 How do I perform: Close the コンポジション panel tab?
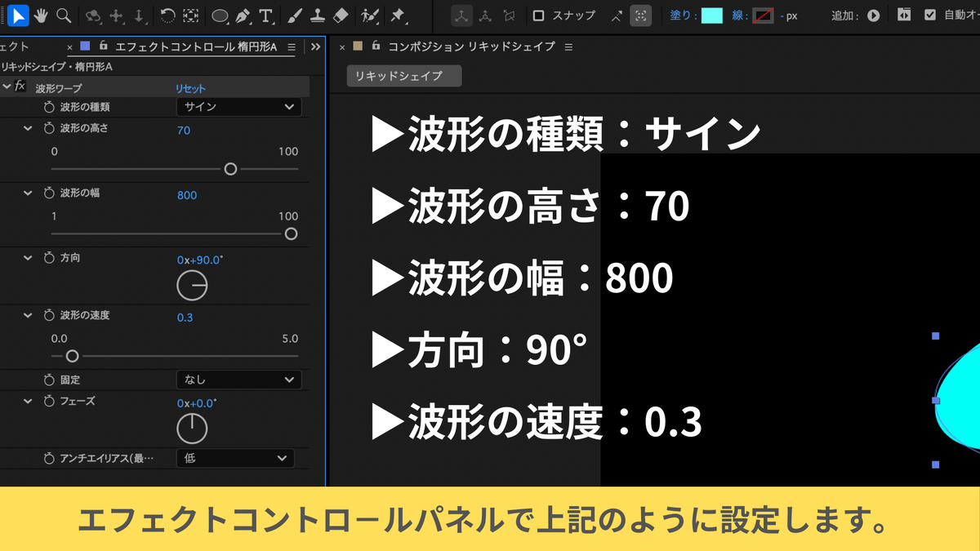pos(342,47)
